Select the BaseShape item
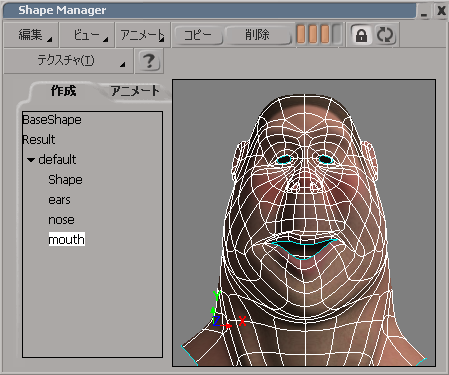449x375 pixels. pos(52,120)
